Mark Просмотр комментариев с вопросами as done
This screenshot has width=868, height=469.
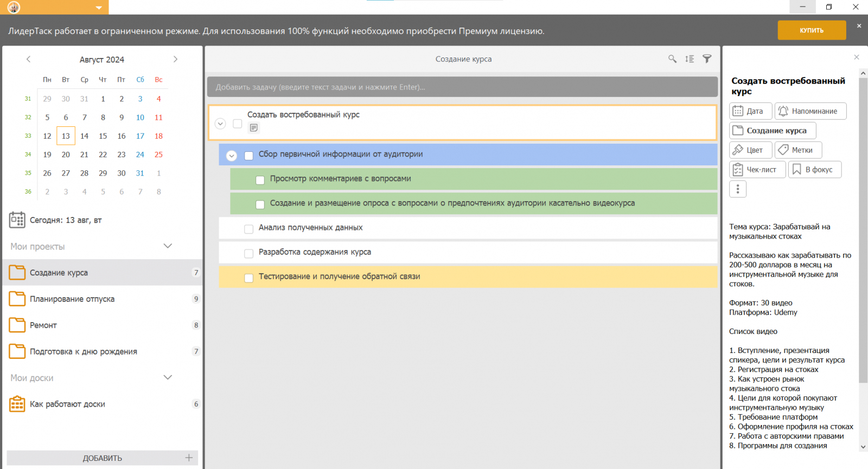[x=260, y=180]
